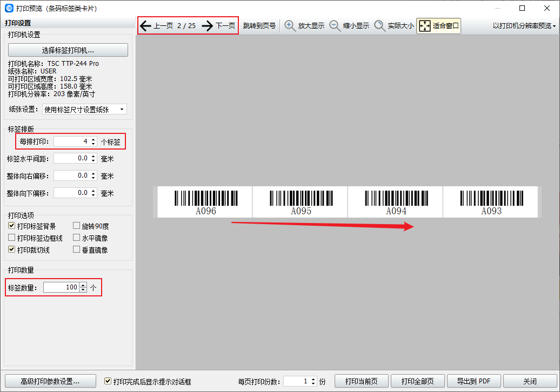Go to previous page arrow icon
Screen dimensions: 560x392
(146, 26)
